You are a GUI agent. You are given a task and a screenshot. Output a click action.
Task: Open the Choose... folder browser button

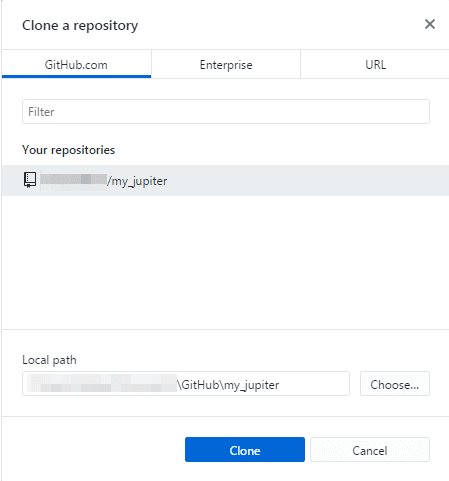tap(395, 384)
